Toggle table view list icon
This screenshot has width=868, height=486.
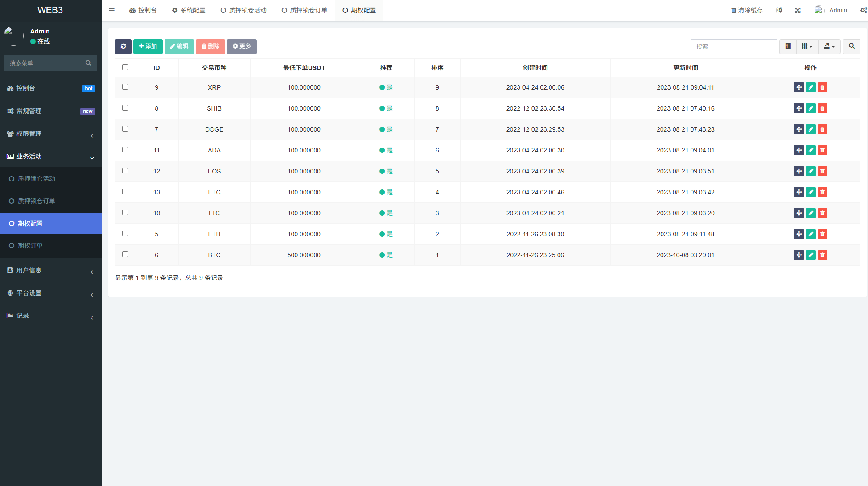pyautogui.click(x=788, y=46)
